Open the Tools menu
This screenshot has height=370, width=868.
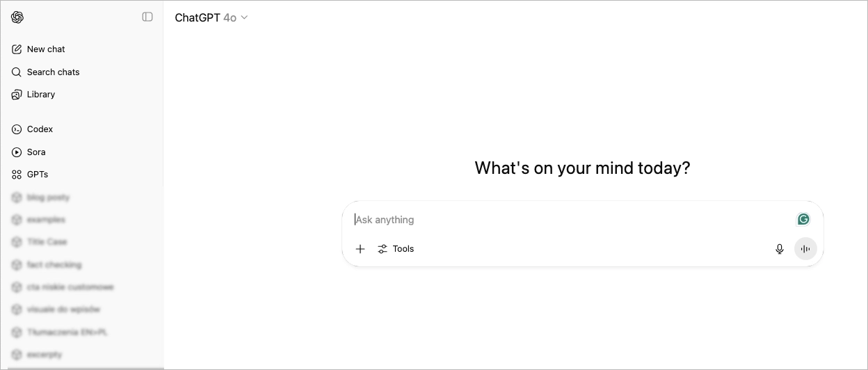click(x=396, y=249)
